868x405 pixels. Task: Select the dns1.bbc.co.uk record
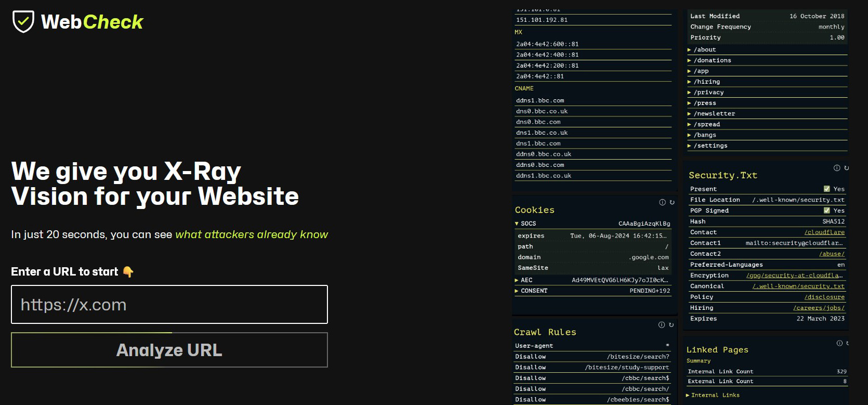point(593,133)
